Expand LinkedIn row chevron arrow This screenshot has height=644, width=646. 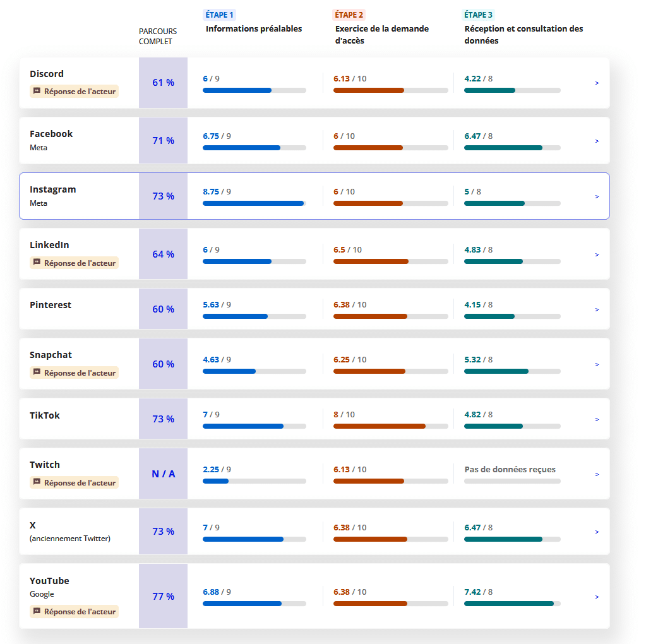pos(597,255)
